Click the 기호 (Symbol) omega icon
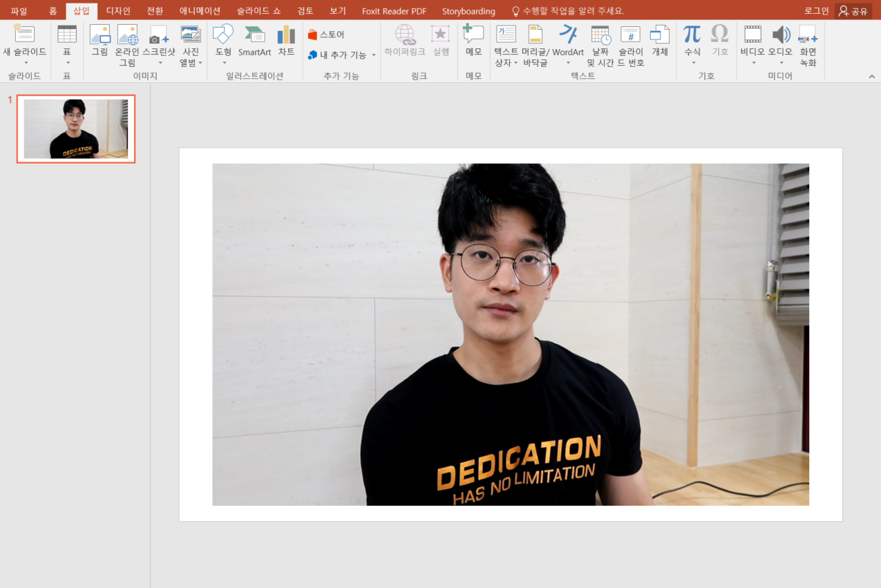This screenshot has height=588, width=881. (x=720, y=34)
